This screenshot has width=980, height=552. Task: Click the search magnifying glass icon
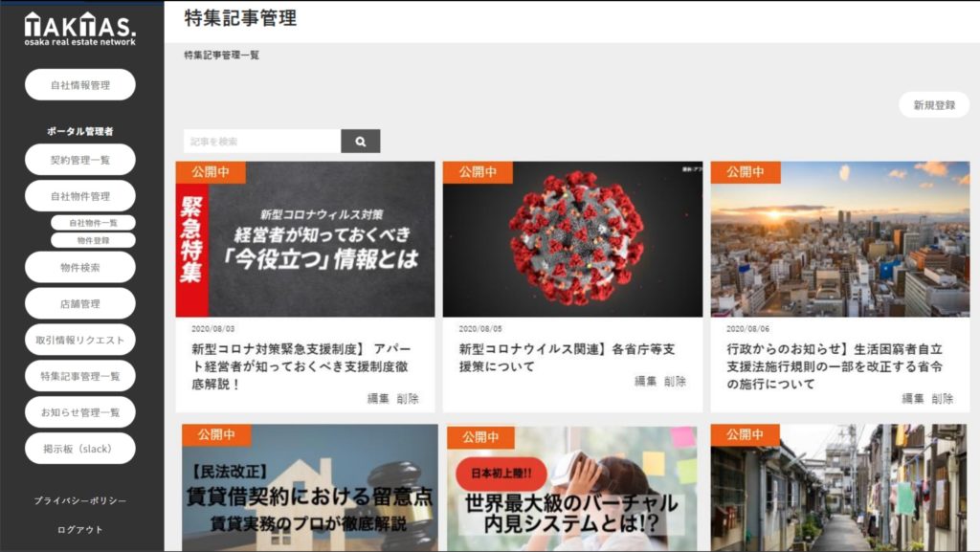(360, 141)
